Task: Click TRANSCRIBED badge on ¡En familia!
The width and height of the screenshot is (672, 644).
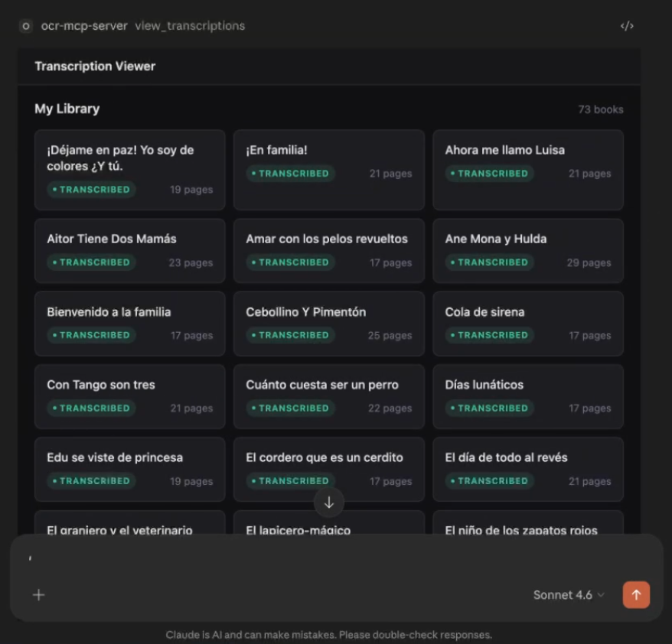Action: 290,174
